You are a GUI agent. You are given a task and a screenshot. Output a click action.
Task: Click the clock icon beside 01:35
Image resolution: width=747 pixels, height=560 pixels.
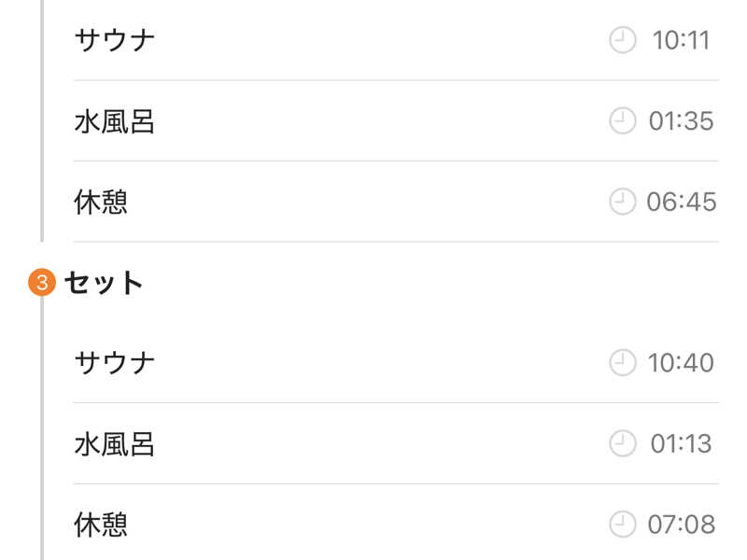click(x=623, y=121)
